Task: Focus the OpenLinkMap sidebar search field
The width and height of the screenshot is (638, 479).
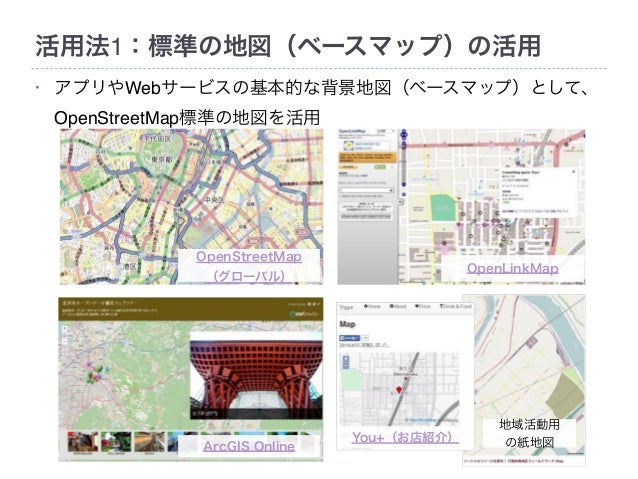Action: pyautogui.click(x=367, y=190)
